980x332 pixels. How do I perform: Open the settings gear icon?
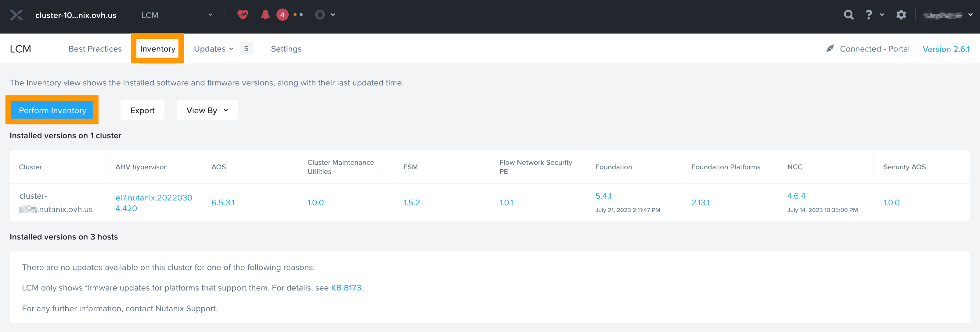coord(901,15)
